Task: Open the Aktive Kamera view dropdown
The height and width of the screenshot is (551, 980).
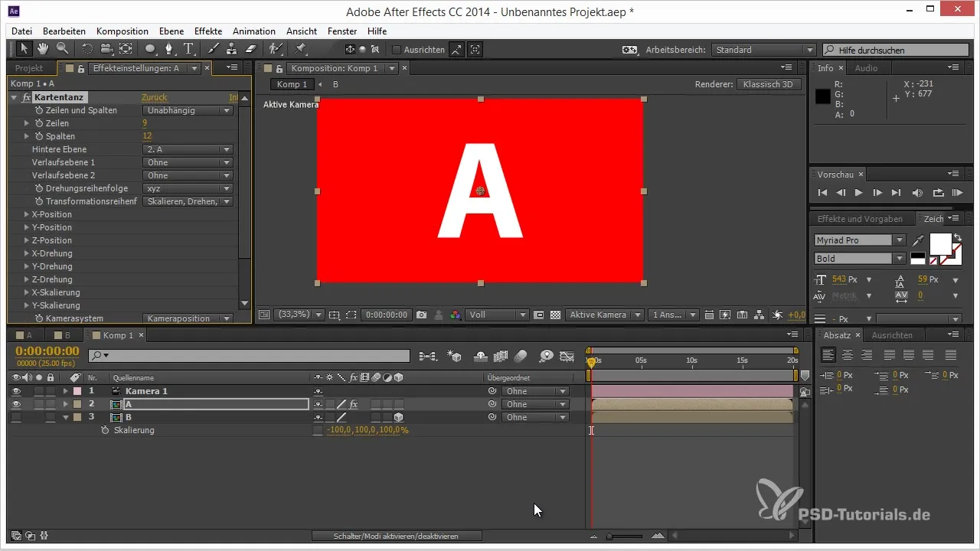Action: [x=605, y=315]
